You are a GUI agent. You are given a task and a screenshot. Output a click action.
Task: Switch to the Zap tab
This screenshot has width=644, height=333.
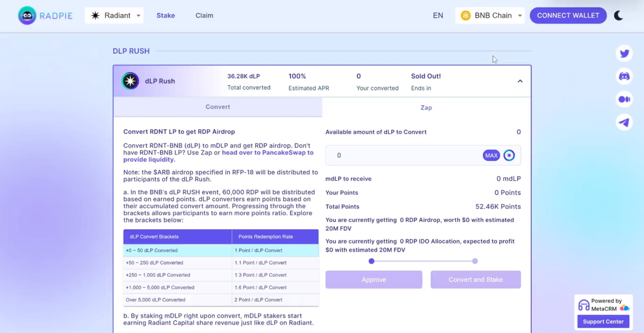(x=426, y=107)
